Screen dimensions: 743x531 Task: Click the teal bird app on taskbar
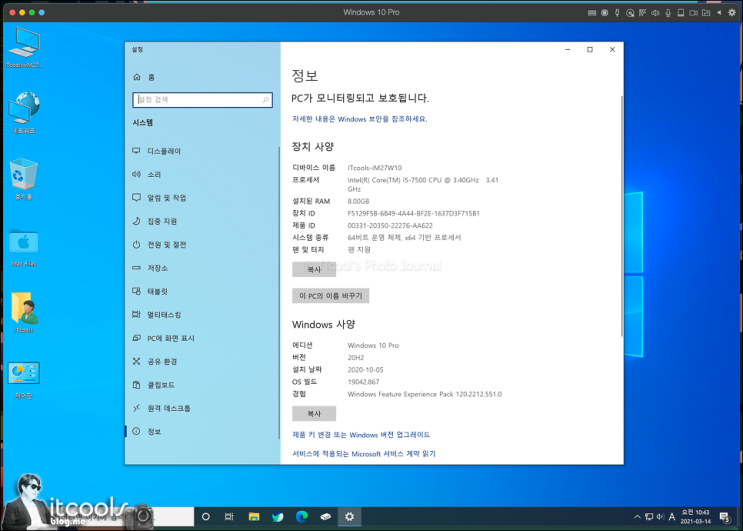click(x=278, y=516)
